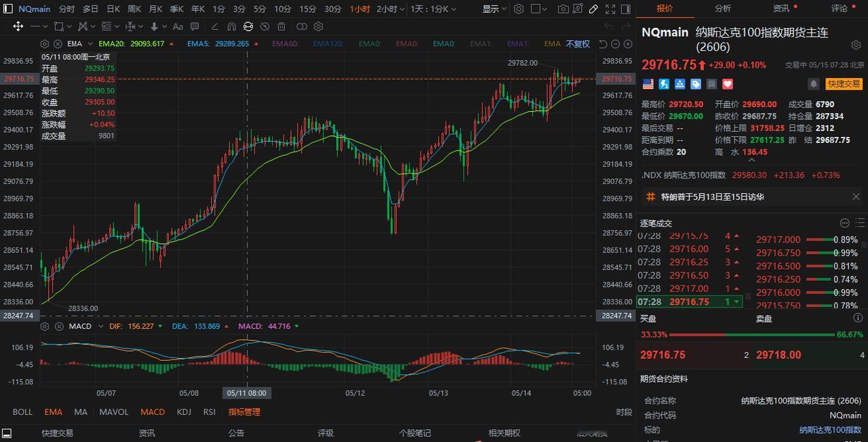Select the crosshair move cursor tool
The width and height of the screenshot is (868, 442).
[x=18, y=26]
